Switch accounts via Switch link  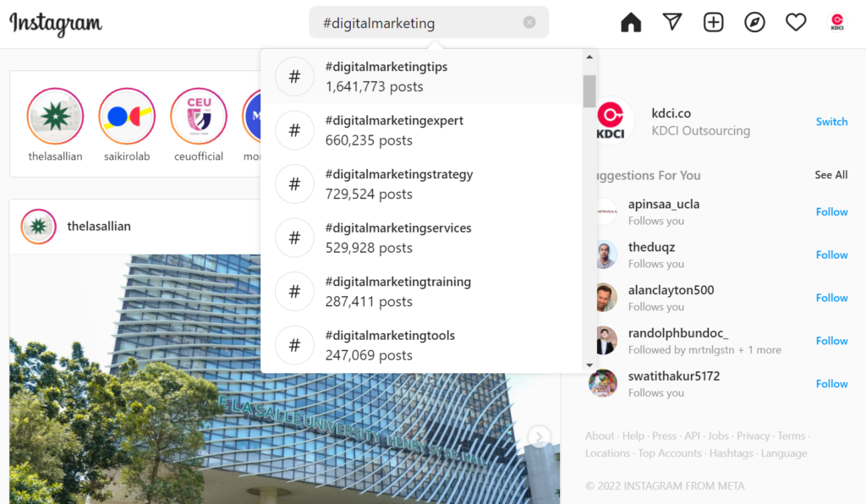pyautogui.click(x=832, y=122)
